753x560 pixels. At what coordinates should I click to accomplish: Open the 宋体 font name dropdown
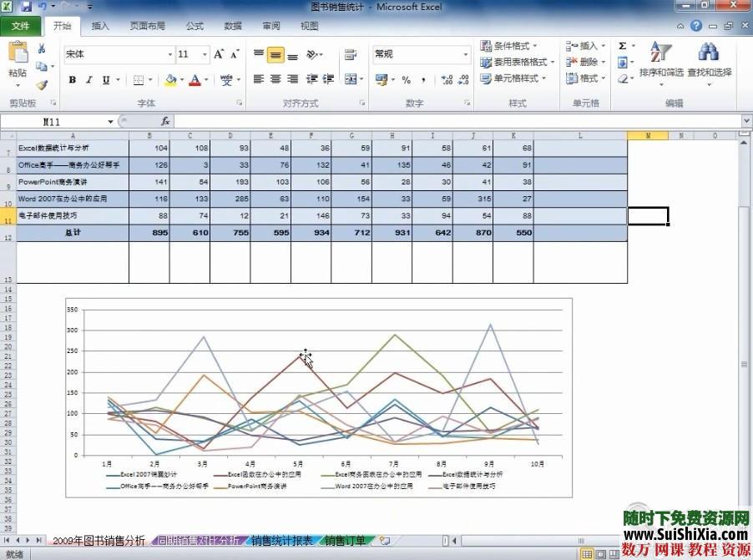pyautogui.click(x=170, y=54)
